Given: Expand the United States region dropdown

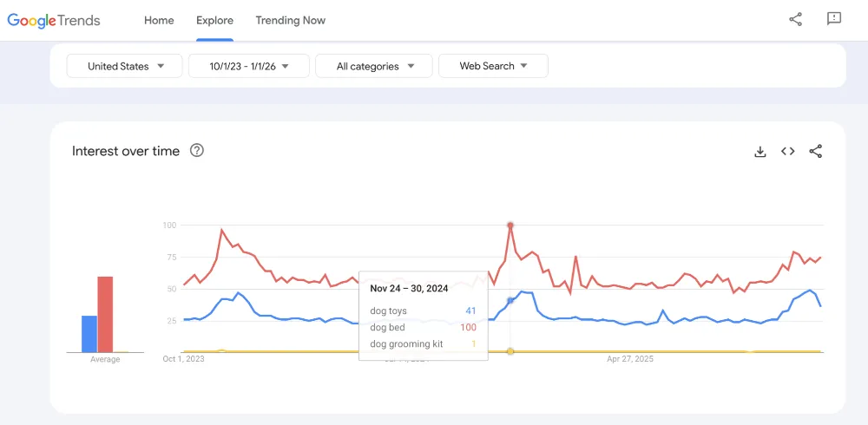Looking at the screenshot, I should point(124,66).
